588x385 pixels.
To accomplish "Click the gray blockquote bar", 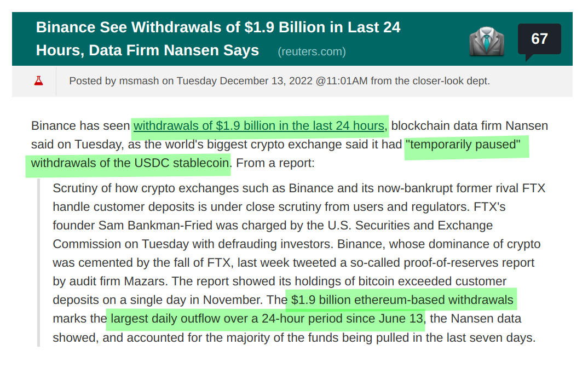I will click(38, 263).
